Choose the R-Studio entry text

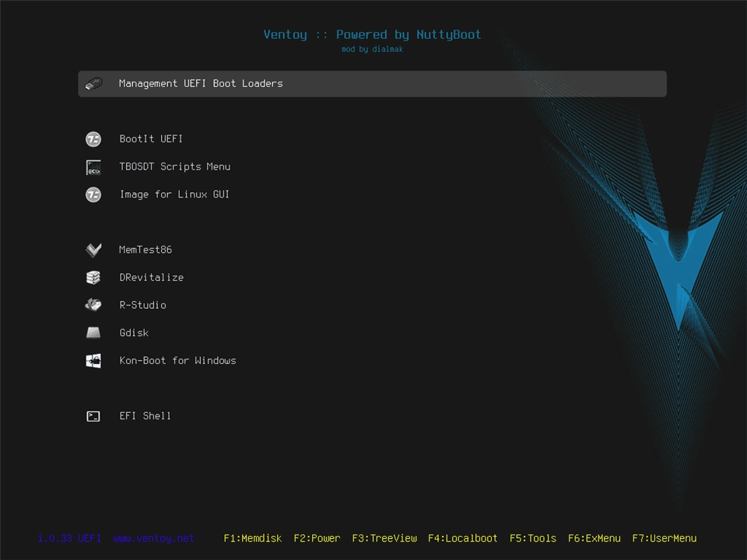tap(143, 305)
